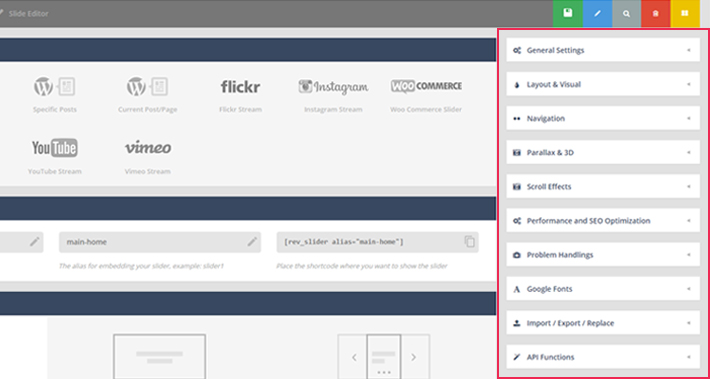
Task: Click the gears icon beside General Settings
Action: (517, 50)
